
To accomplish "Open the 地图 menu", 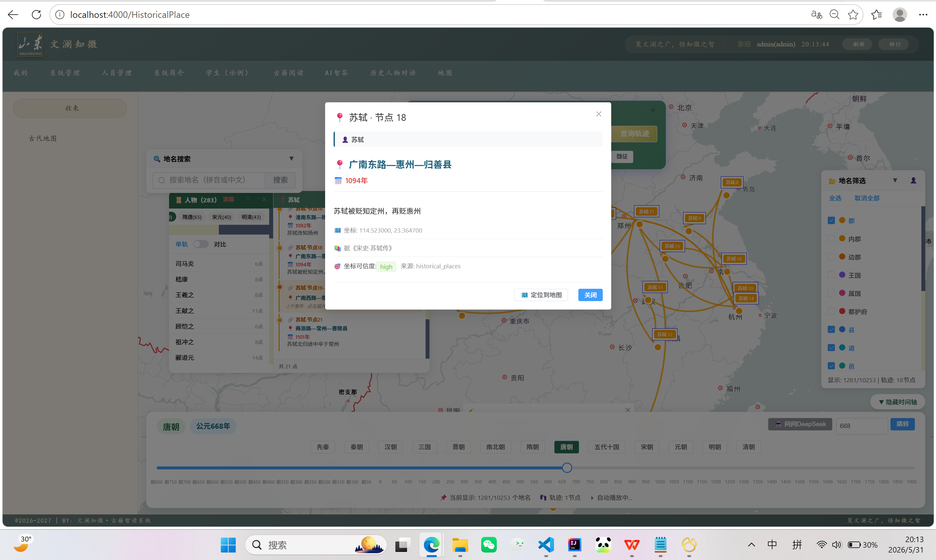I will 445,73.
